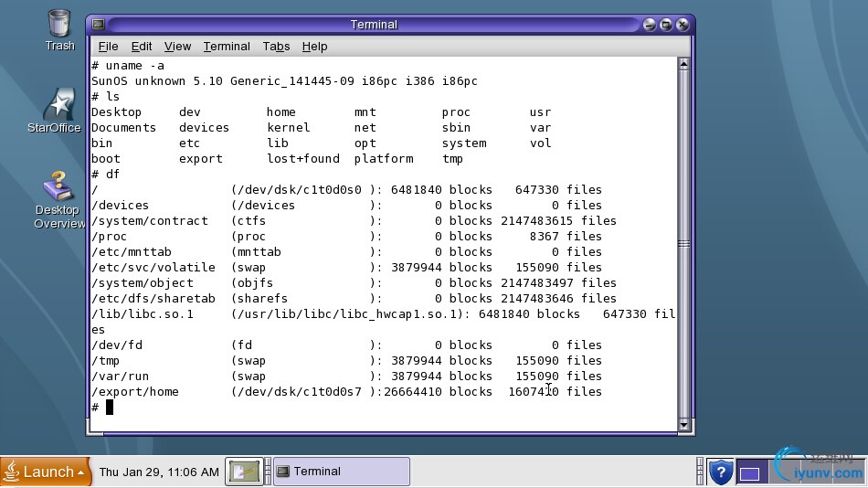Click the scrollbar down arrow in Terminal
The image size is (868, 488).
pos(683,425)
